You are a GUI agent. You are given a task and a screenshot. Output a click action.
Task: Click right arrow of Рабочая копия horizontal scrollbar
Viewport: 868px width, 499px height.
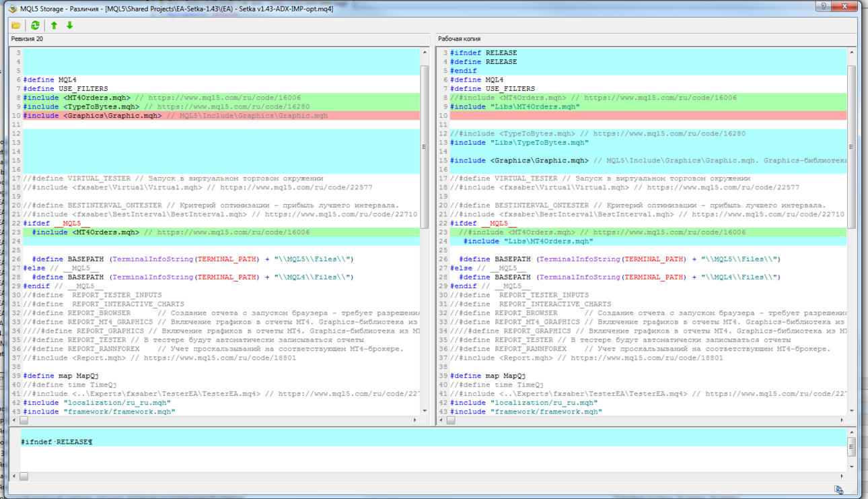pyautogui.click(x=842, y=420)
